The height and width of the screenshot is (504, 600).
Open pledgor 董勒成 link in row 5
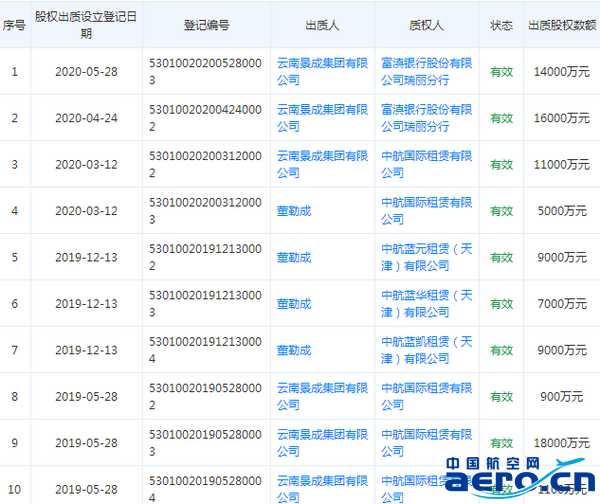294,257
